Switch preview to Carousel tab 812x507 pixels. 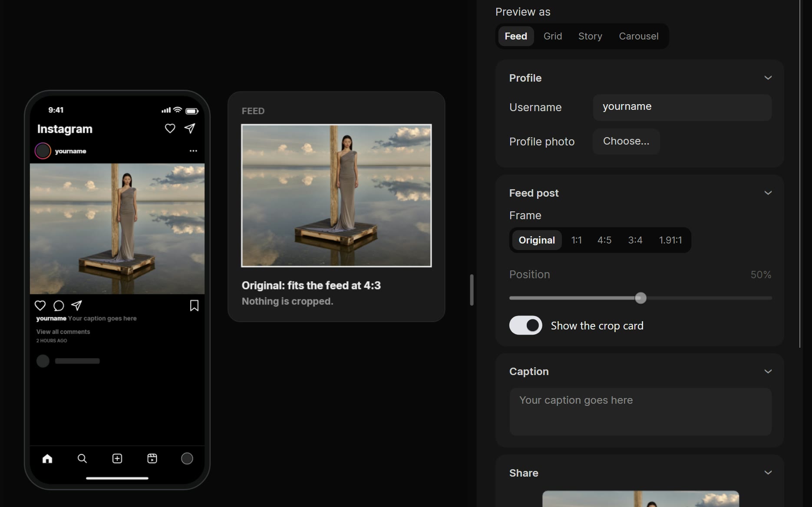(x=638, y=36)
